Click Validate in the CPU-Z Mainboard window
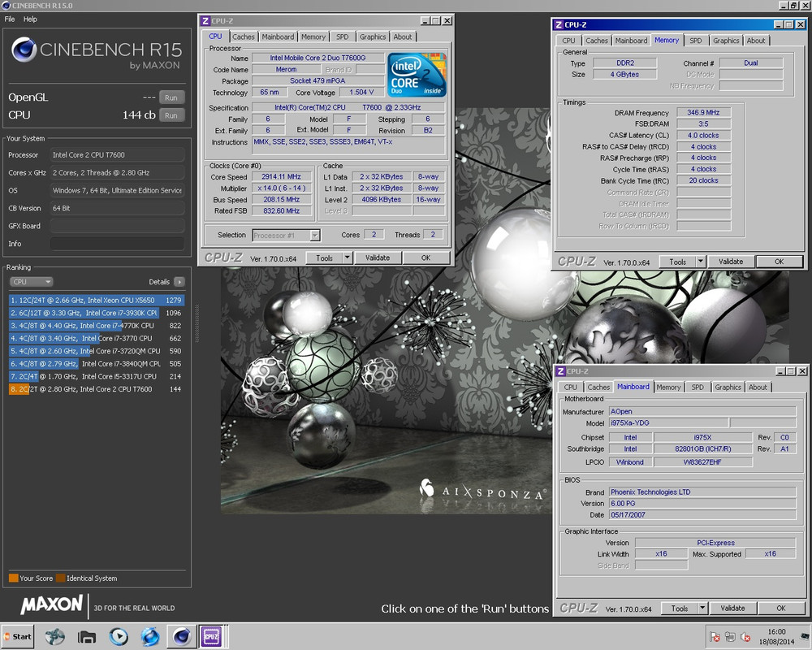 click(732, 608)
